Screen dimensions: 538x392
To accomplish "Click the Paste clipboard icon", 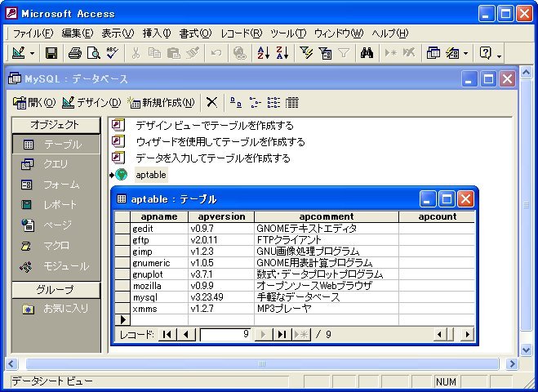I will (x=173, y=53).
